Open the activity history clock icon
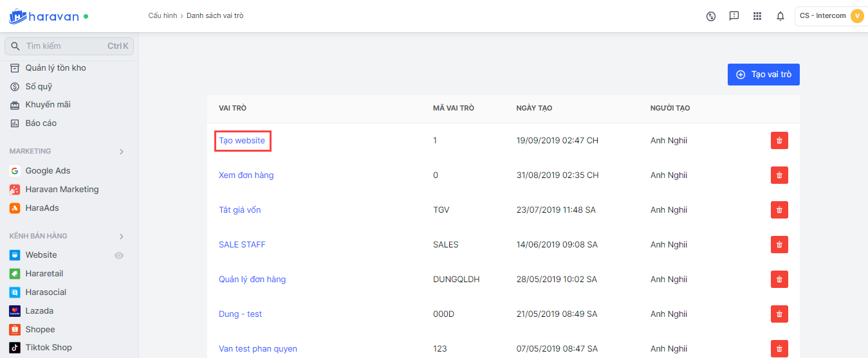This screenshot has height=358, width=868. coord(711,16)
